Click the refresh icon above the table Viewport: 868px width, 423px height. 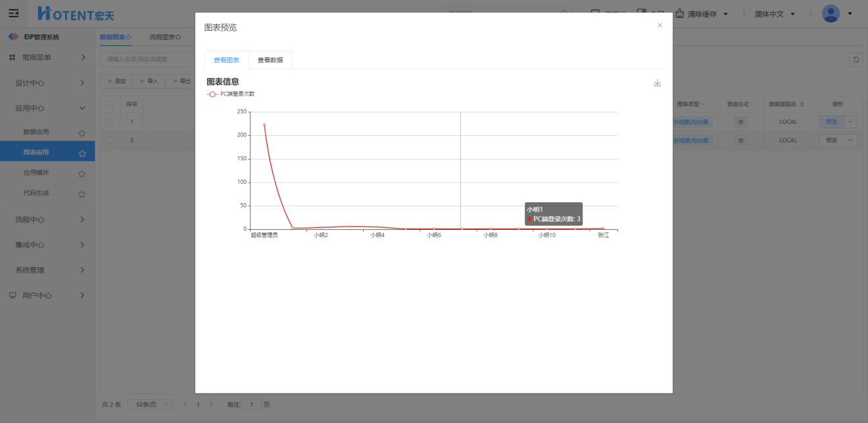[856, 59]
